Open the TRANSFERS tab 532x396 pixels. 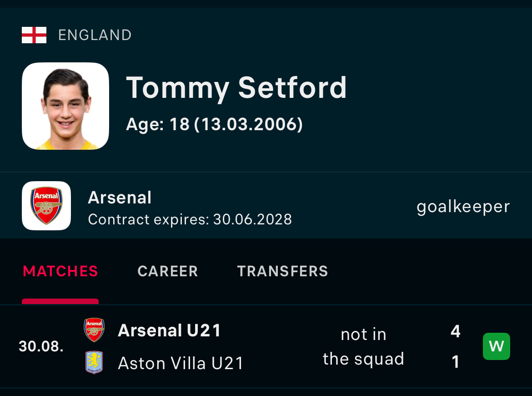(x=282, y=271)
